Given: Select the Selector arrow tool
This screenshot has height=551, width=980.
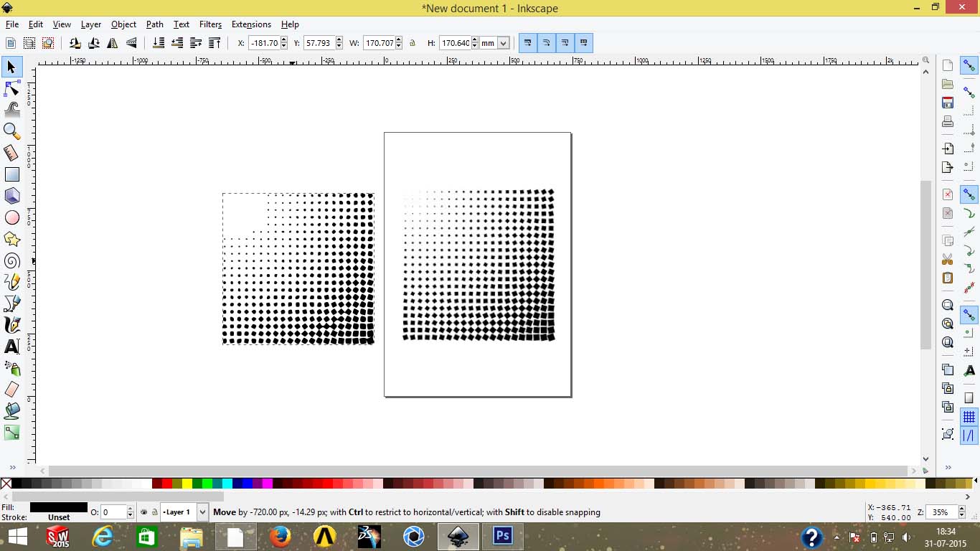Looking at the screenshot, I should click(x=11, y=67).
